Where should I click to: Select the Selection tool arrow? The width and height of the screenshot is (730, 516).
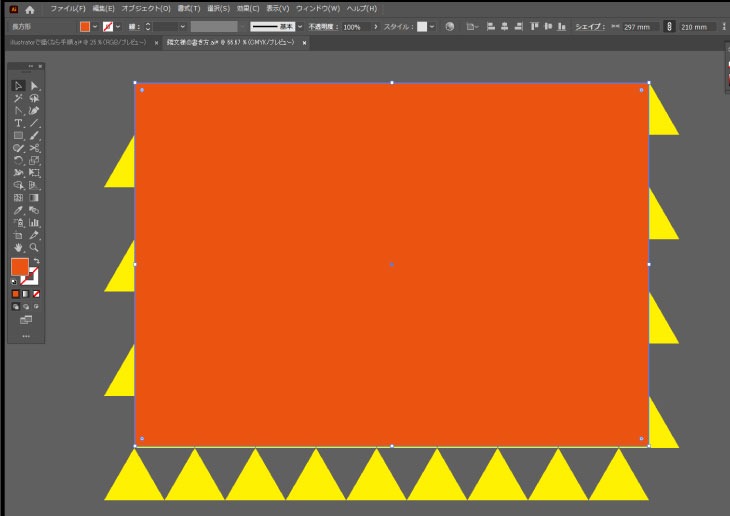[x=18, y=86]
